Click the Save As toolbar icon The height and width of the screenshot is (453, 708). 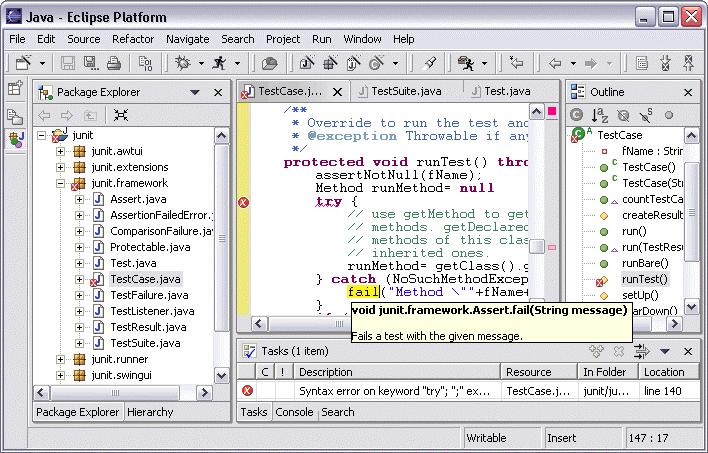click(91, 63)
